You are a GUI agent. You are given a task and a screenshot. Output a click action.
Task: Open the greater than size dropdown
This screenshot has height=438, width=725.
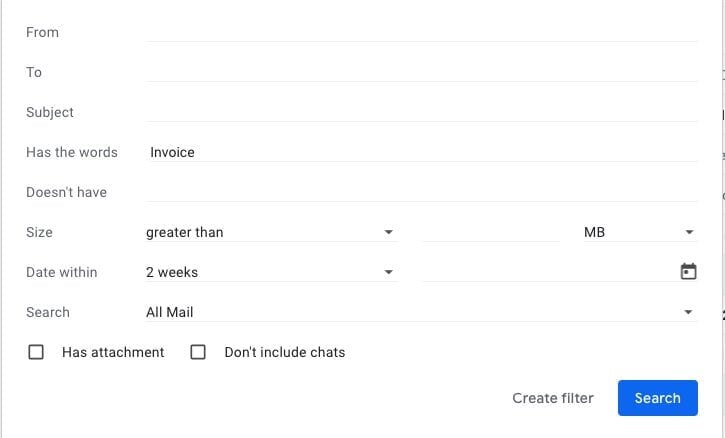click(271, 232)
